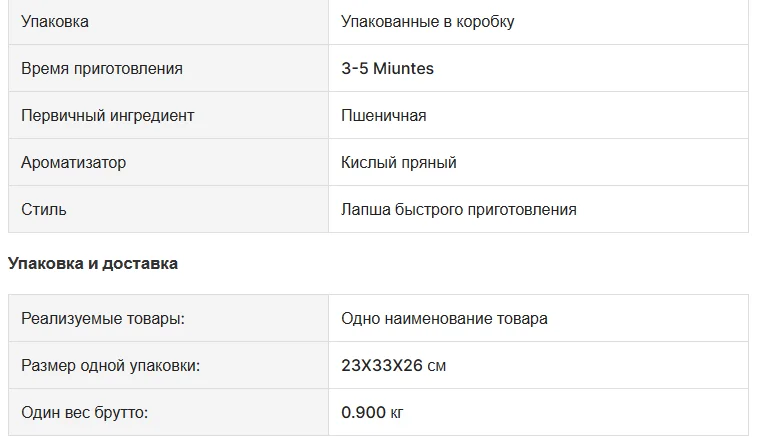Screen dimensions: 767x446
Task: Click the word доставка in section heading
Action: (x=140, y=264)
